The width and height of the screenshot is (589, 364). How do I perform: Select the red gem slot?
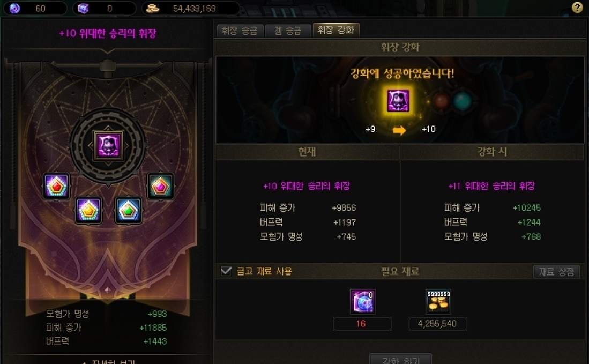click(x=56, y=186)
